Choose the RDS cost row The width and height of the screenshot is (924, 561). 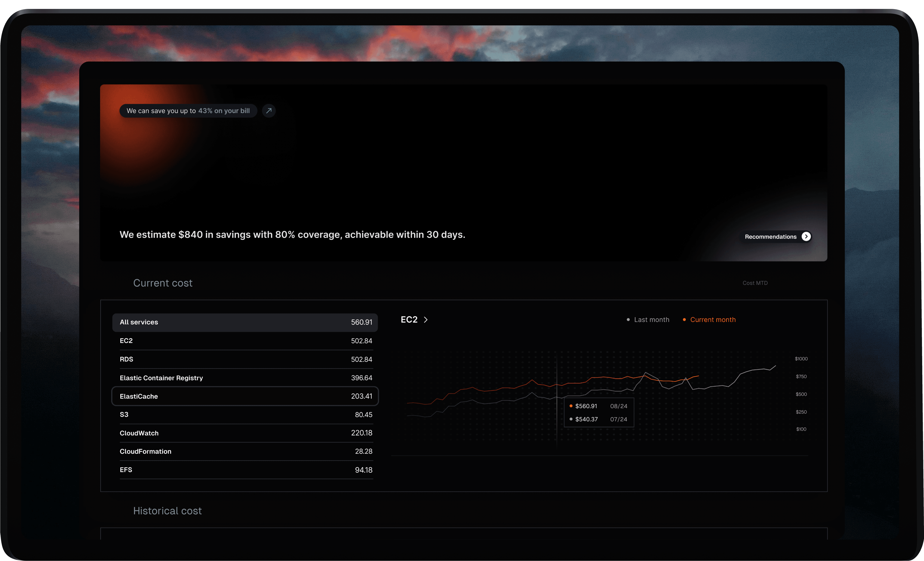coord(245,359)
